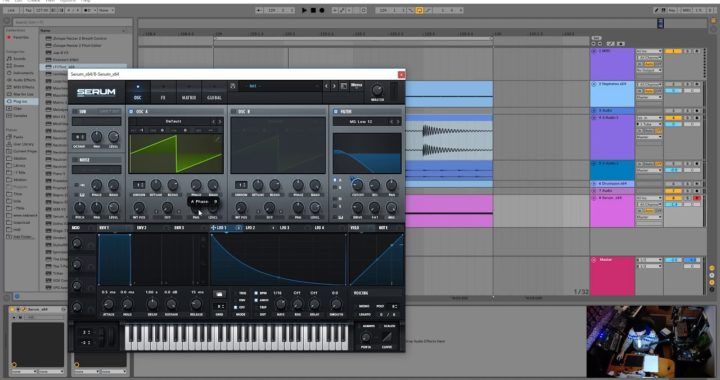Click the SUB oscillator OCTAVE value box
Image resolution: width=720 pixels, height=380 pixels.
tap(79, 137)
